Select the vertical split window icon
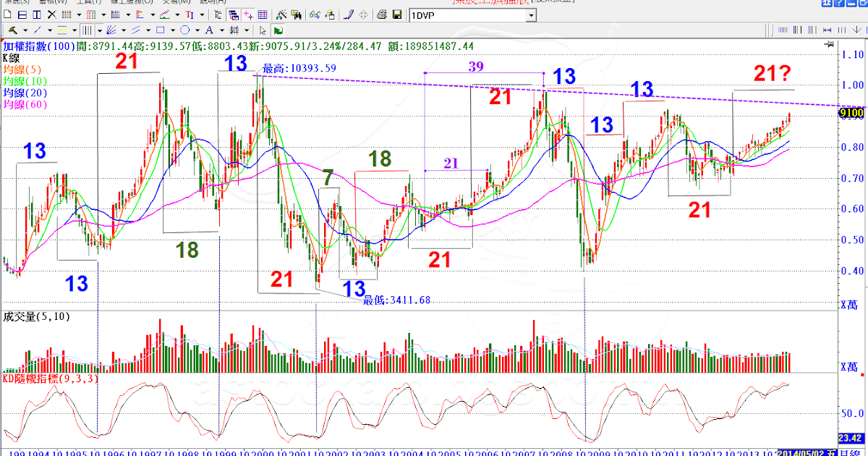Image resolution: width=868 pixels, height=456 pixels. [x=37, y=14]
